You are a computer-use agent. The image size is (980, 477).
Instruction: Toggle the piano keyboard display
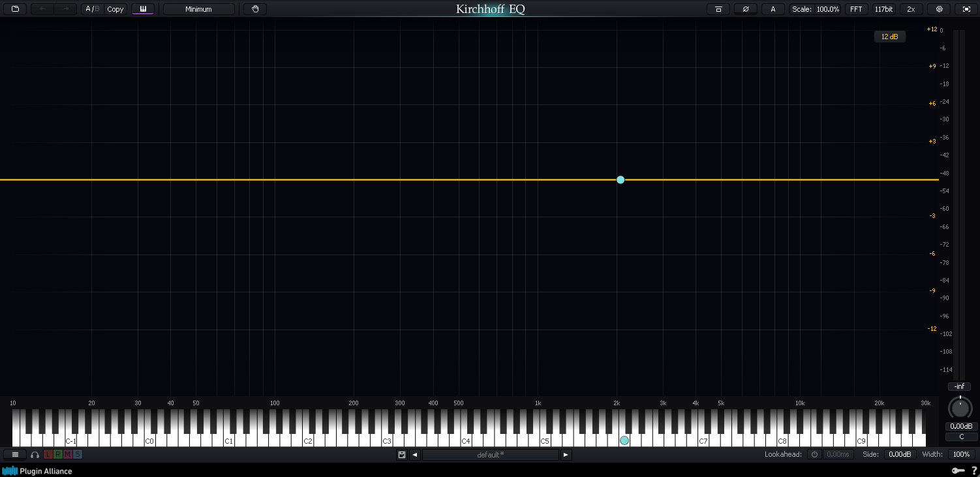click(143, 9)
